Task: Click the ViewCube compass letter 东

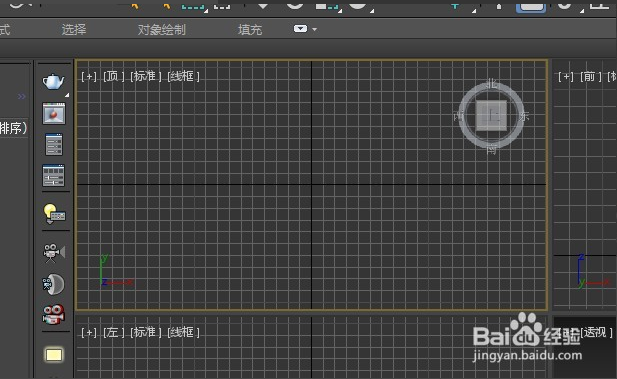Action: point(524,116)
